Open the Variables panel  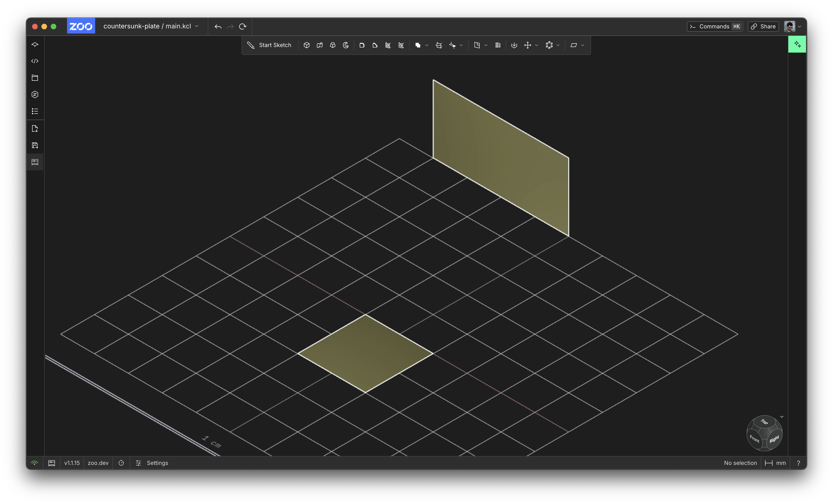(35, 94)
